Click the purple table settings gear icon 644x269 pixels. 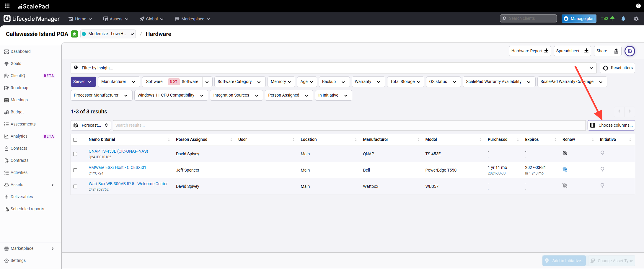(630, 51)
